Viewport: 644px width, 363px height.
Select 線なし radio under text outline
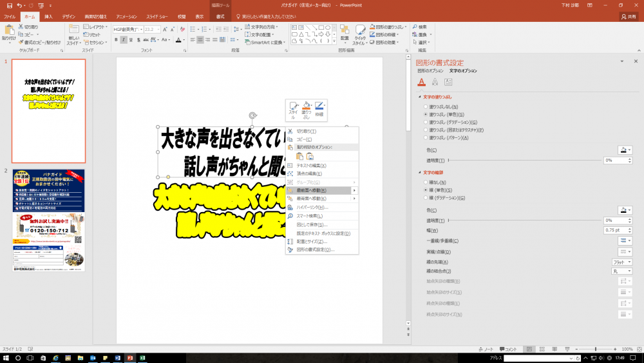[424, 182]
